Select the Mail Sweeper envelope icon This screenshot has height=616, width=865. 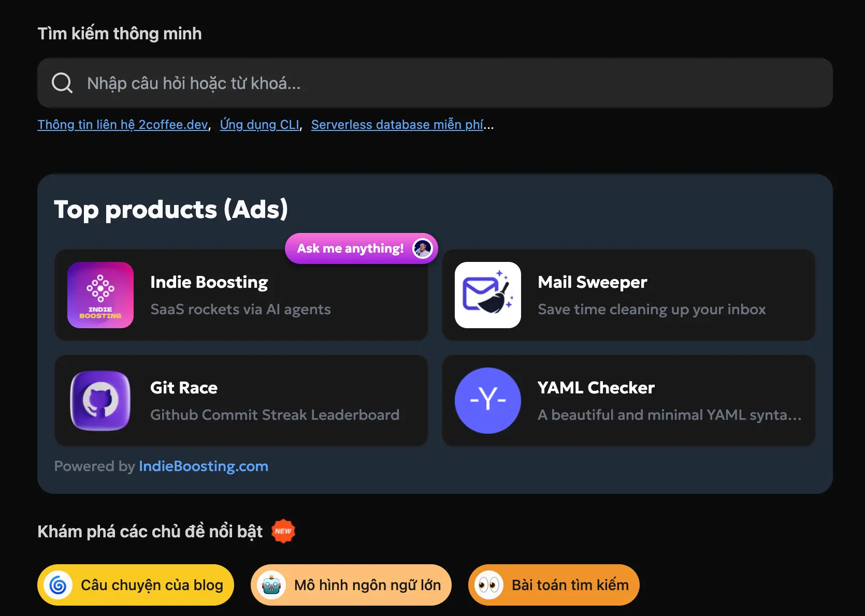pos(487,295)
